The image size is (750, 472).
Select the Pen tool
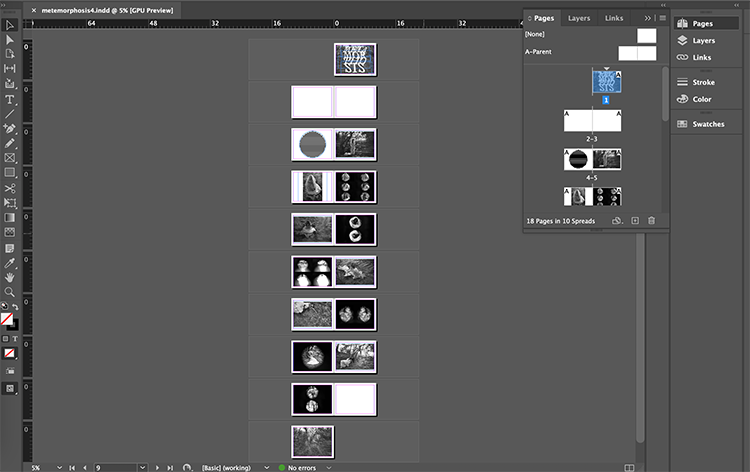click(10, 128)
